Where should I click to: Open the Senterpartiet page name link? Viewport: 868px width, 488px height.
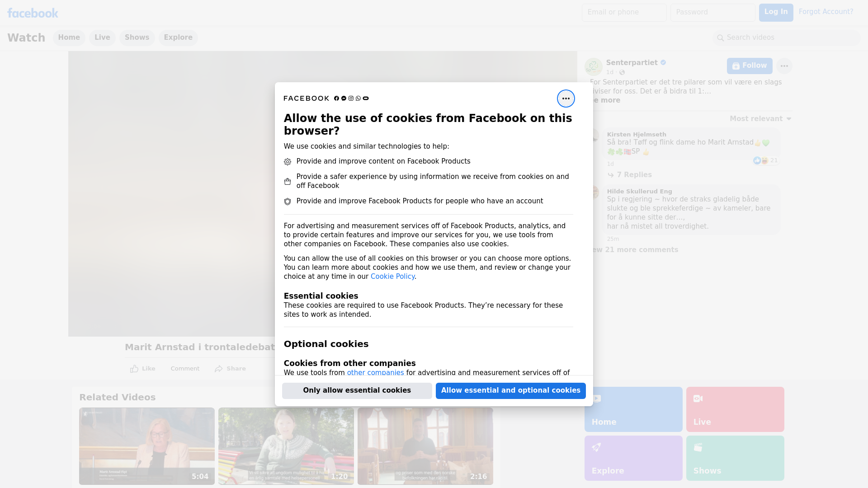632,63
